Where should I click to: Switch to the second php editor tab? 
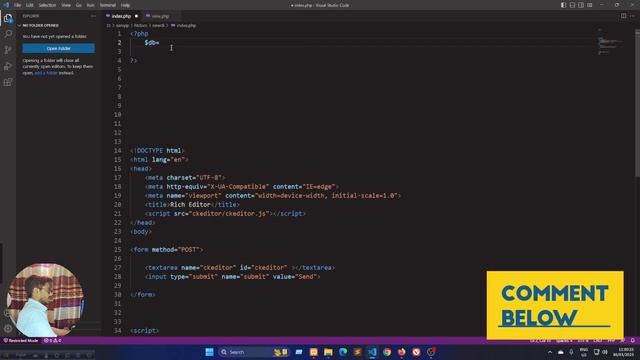coord(160,16)
